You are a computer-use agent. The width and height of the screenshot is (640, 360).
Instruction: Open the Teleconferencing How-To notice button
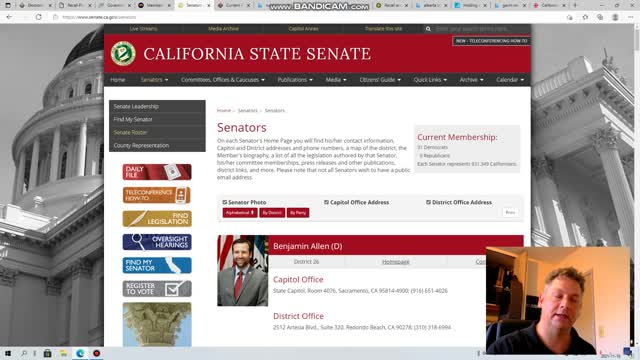pyautogui.click(x=491, y=41)
